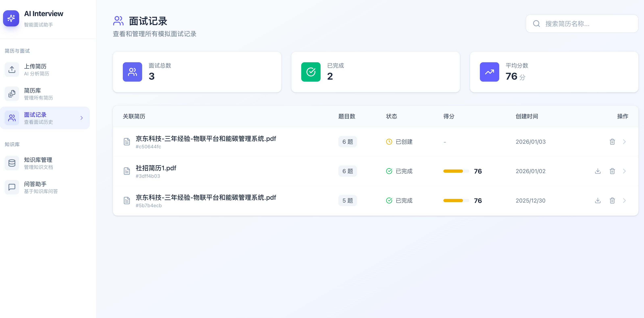Expand the 面试记录 sidebar chevron
The image size is (644, 318).
coord(81,118)
